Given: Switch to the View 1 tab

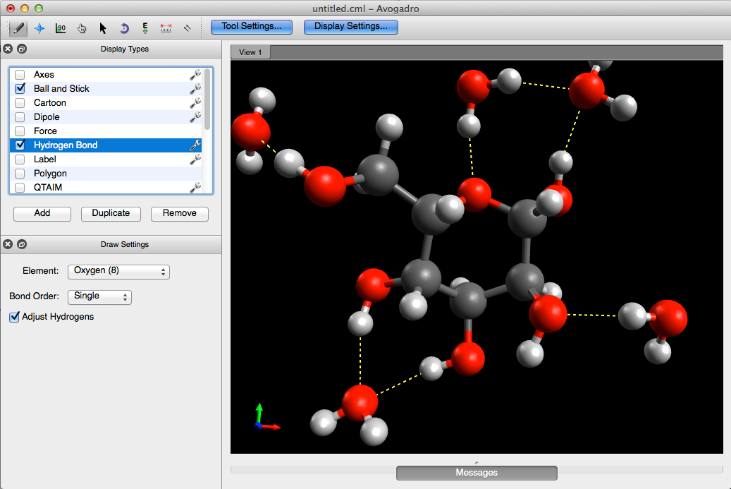Looking at the screenshot, I should tap(250, 53).
